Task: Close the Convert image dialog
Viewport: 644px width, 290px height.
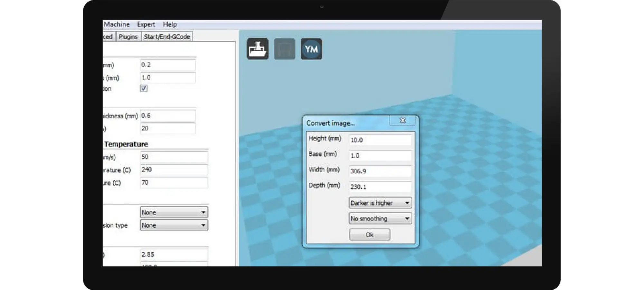Action: pos(402,120)
